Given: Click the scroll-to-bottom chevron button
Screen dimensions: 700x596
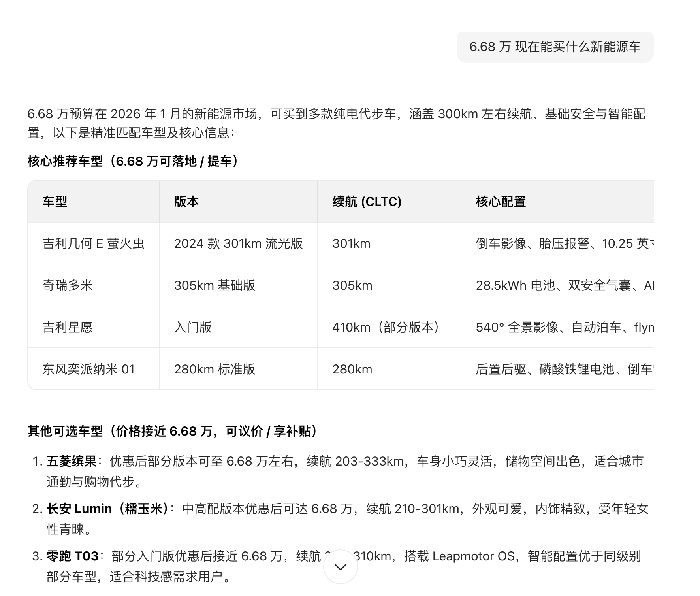Looking at the screenshot, I should [341, 567].
